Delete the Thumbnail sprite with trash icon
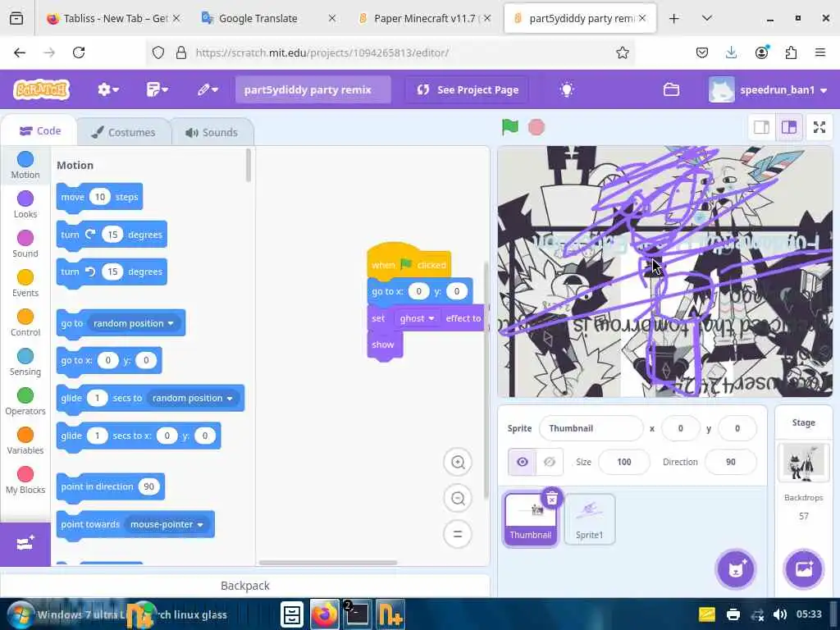The image size is (840, 630). [552, 498]
